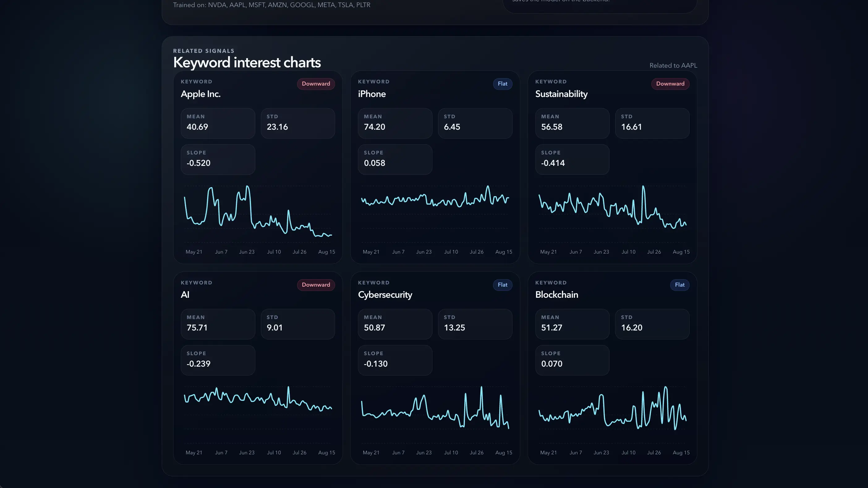Click the Blockchain mean value 51.27
Screen dimensions: 868x488
click(551, 328)
